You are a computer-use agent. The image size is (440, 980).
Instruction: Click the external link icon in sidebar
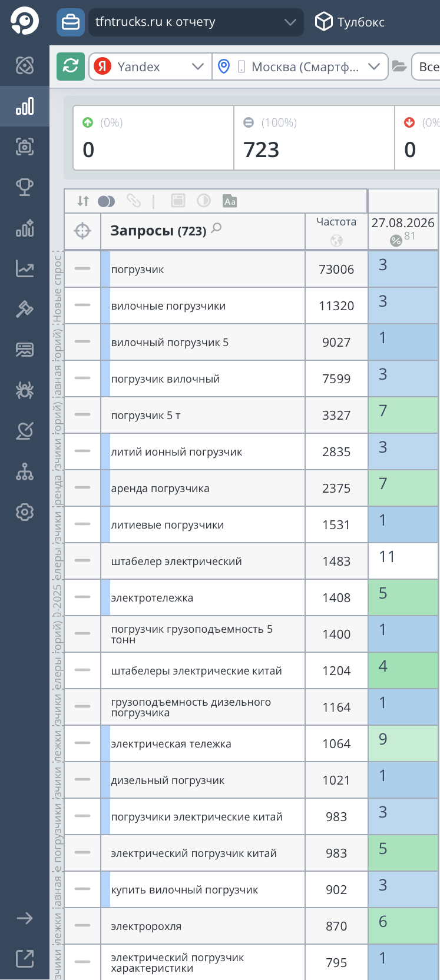tap(25, 959)
